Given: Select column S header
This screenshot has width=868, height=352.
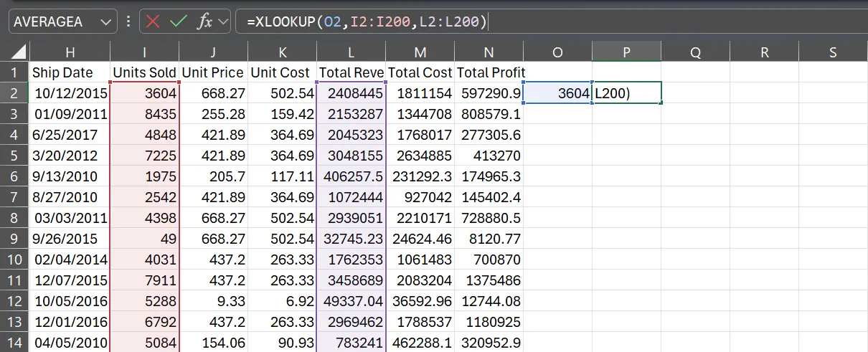Looking at the screenshot, I should point(833,52).
